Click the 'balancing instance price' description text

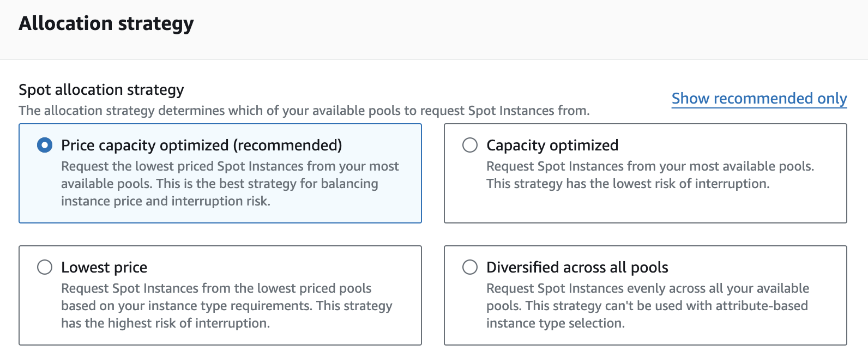[x=219, y=184]
